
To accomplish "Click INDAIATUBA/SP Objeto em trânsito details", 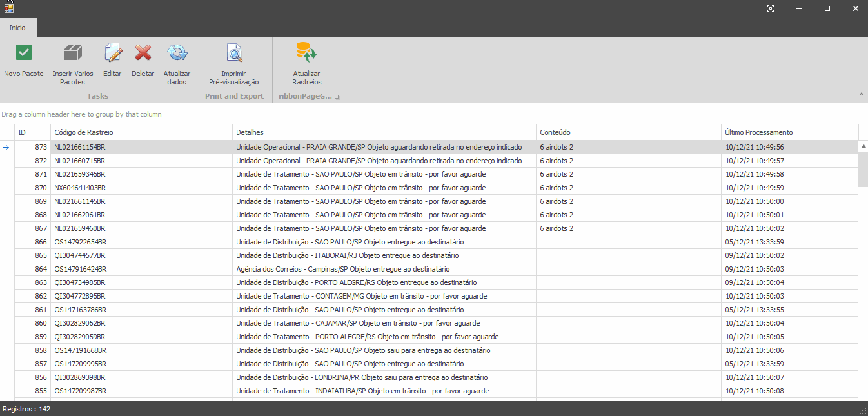I will tap(384, 391).
